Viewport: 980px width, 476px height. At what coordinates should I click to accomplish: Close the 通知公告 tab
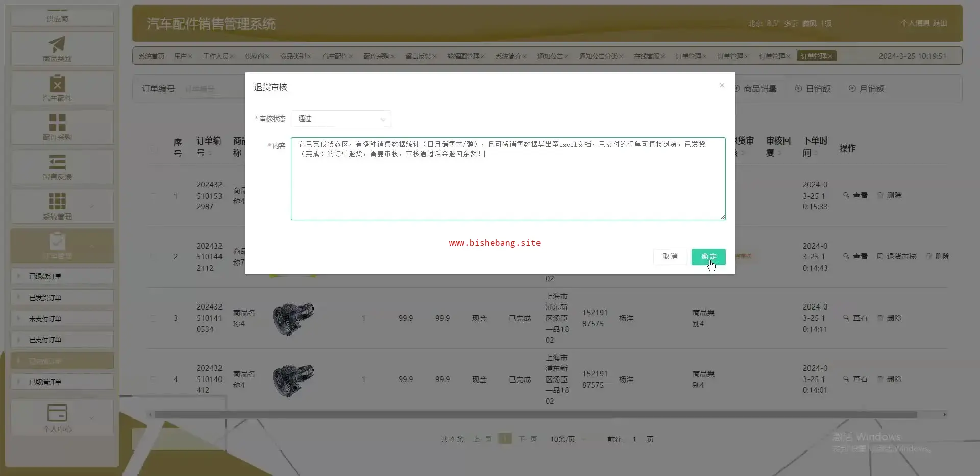pos(566,56)
